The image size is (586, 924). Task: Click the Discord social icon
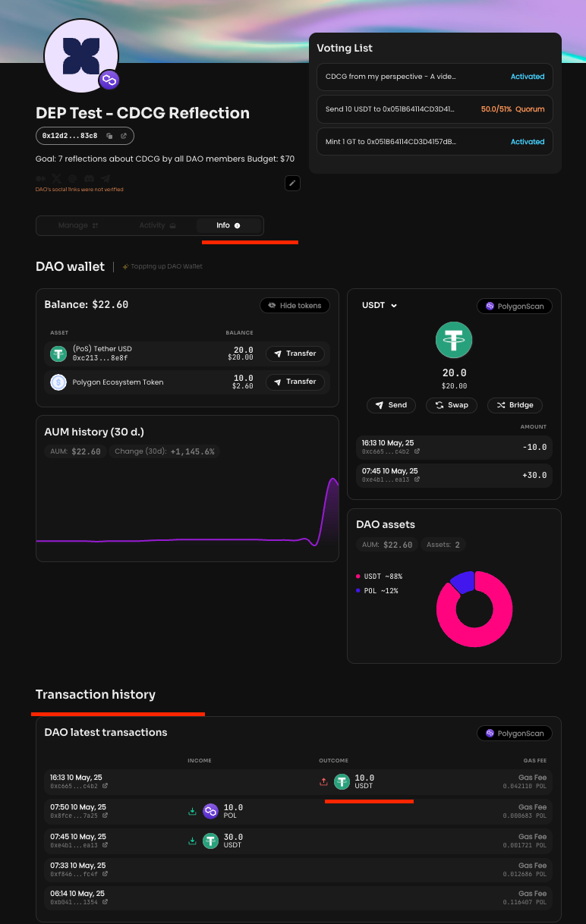pyautogui.click(x=90, y=178)
